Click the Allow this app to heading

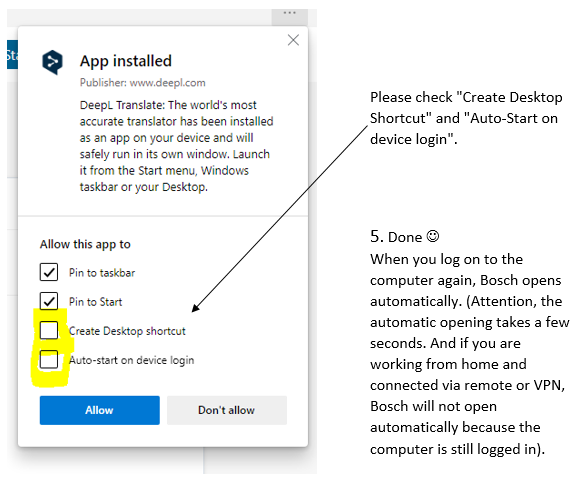click(x=85, y=244)
